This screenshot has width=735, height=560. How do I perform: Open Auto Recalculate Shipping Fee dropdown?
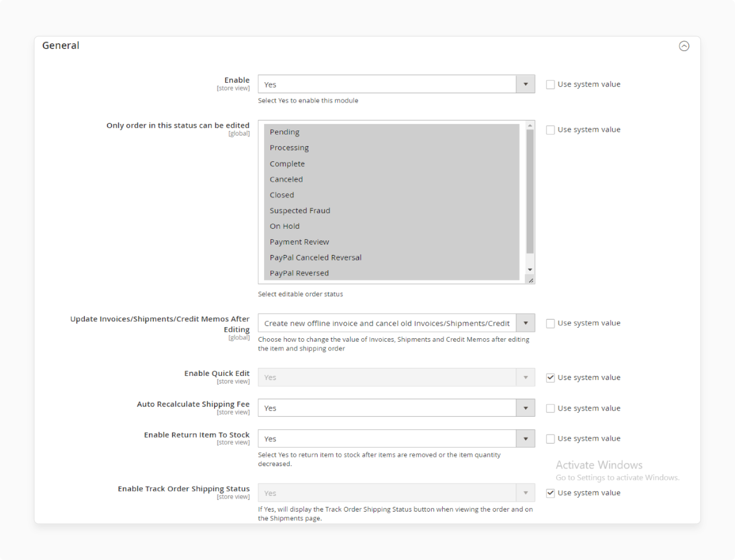[396, 408]
